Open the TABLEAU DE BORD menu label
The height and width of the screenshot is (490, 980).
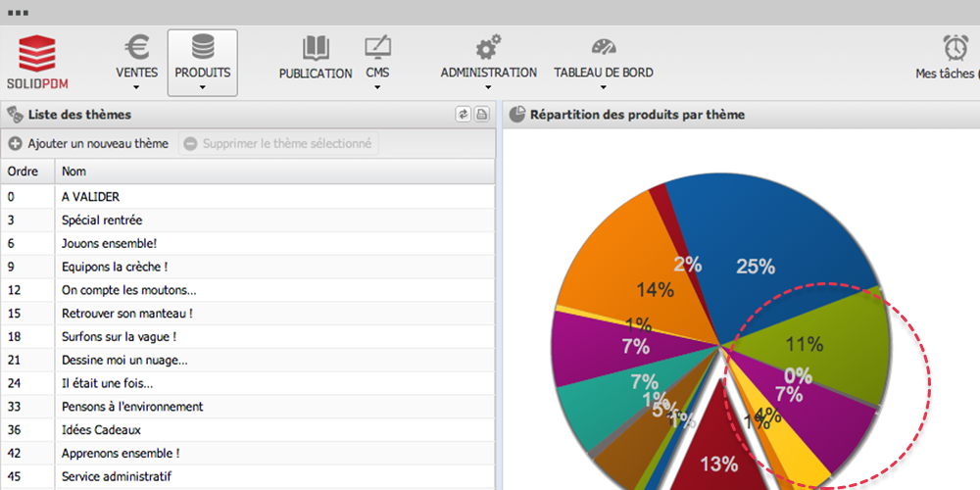[604, 73]
